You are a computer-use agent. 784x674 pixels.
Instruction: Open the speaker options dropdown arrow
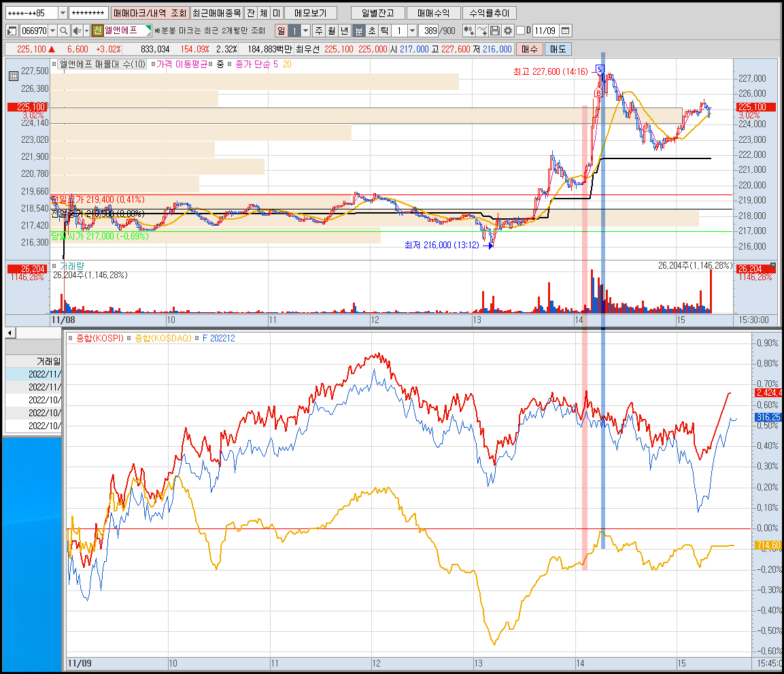[86, 31]
